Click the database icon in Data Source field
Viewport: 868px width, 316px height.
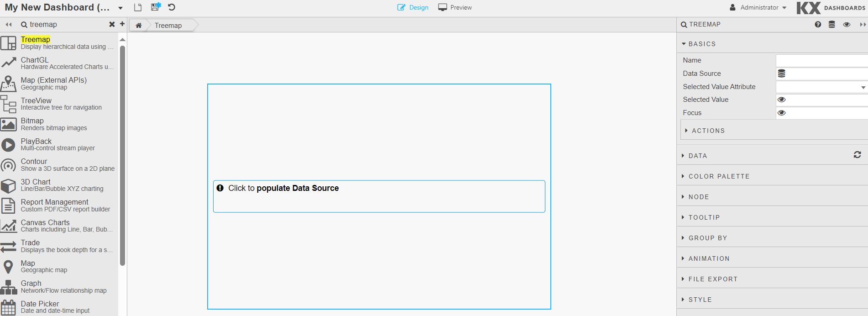point(782,74)
